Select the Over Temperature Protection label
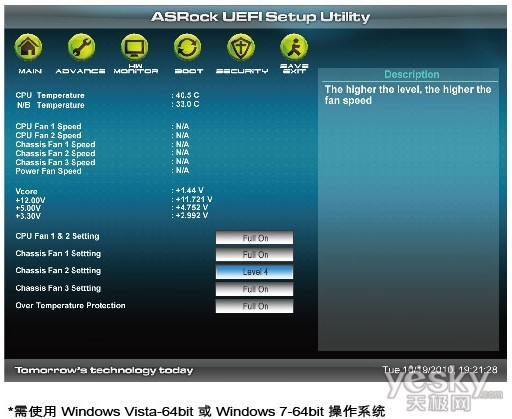The width and height of the screenshot is (512, 419). pos(70,305)
